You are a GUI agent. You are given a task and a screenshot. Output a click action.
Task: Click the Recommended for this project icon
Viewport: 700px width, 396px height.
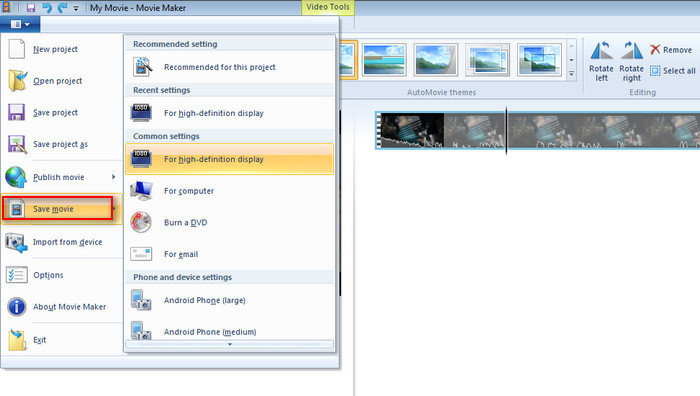click(142, 67)
